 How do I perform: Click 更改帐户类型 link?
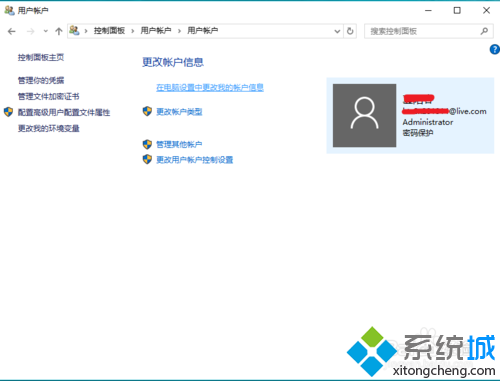(x=179, y=112)
